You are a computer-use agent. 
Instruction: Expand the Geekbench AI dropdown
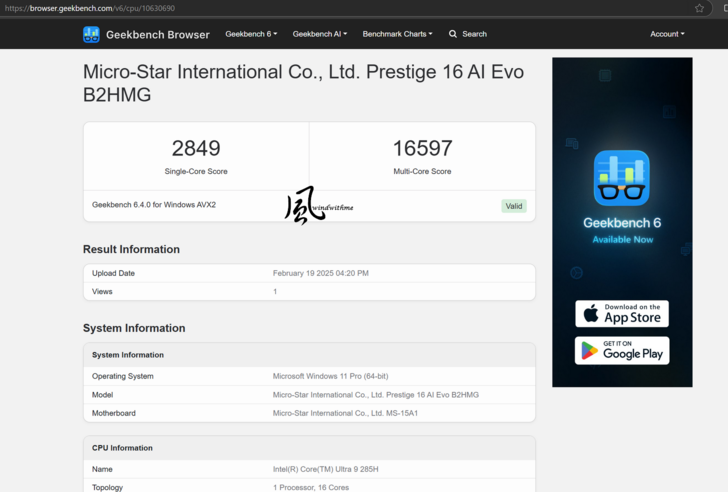[x=319, y=34]
